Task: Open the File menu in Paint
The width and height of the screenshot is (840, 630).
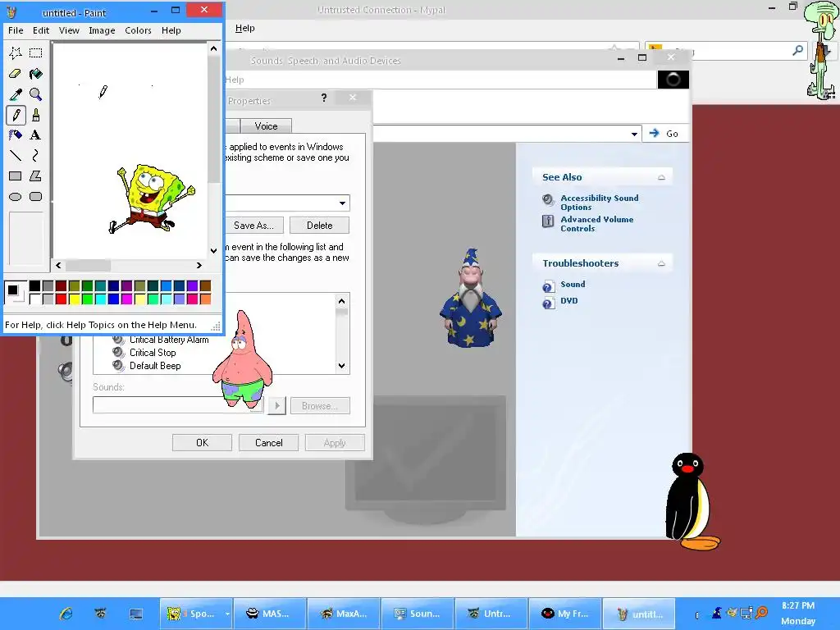Action: tap(16, 30)
